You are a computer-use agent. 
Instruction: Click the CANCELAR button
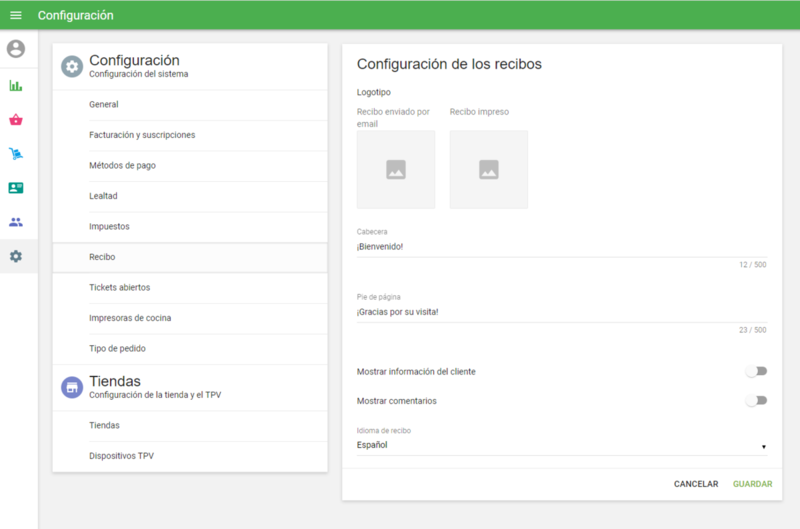(x=696, y=484)
